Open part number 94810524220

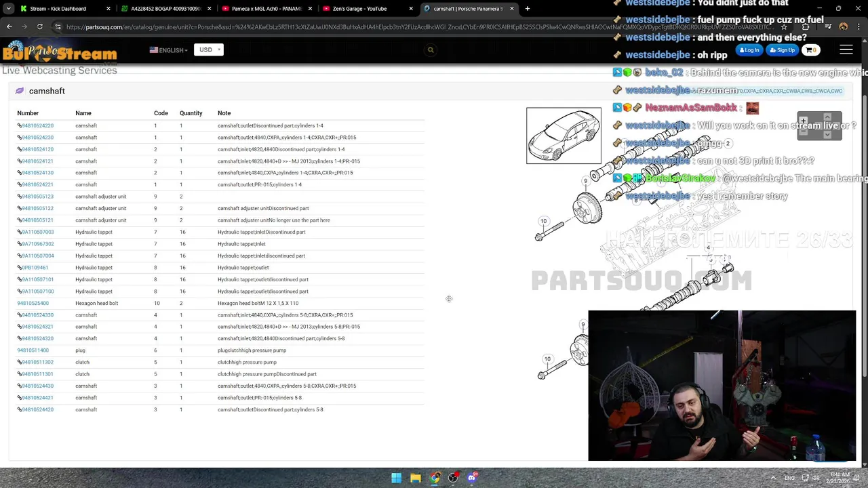point(37,125)
